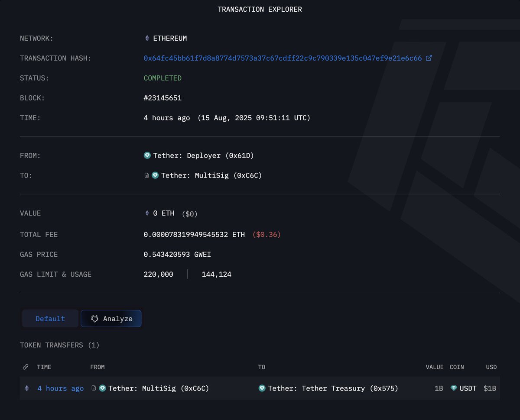Click the total fee 0.000078319949545532 ETH

[x=194, y=234]
